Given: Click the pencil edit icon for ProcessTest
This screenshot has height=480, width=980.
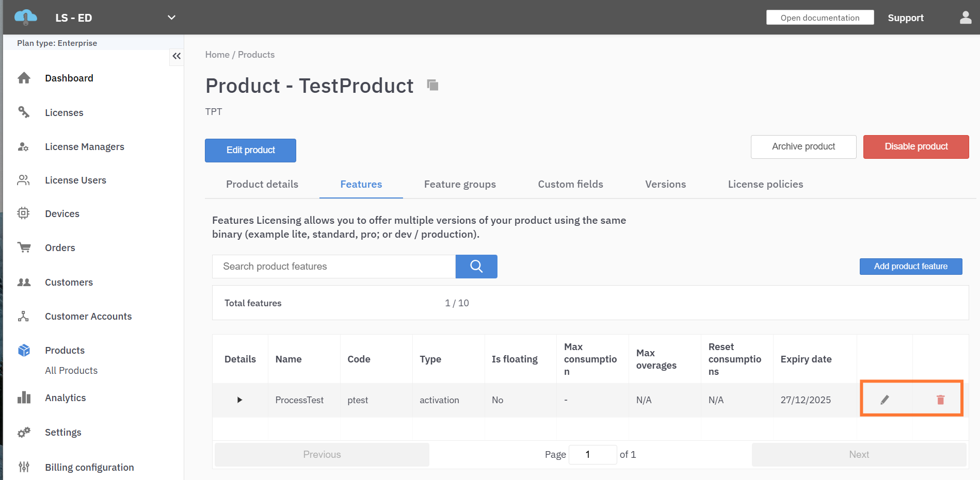Looking at the screenshot, I should point(885,400).
